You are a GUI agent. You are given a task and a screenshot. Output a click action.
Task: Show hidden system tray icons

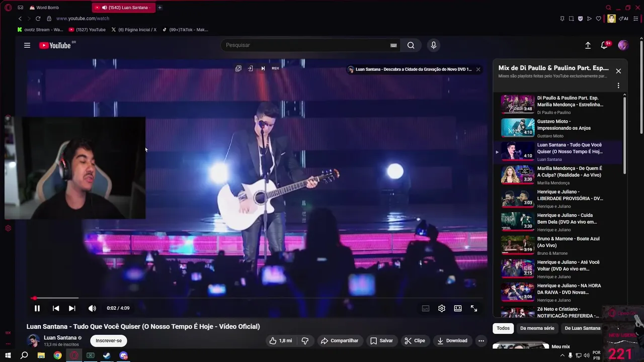(562, 355)
